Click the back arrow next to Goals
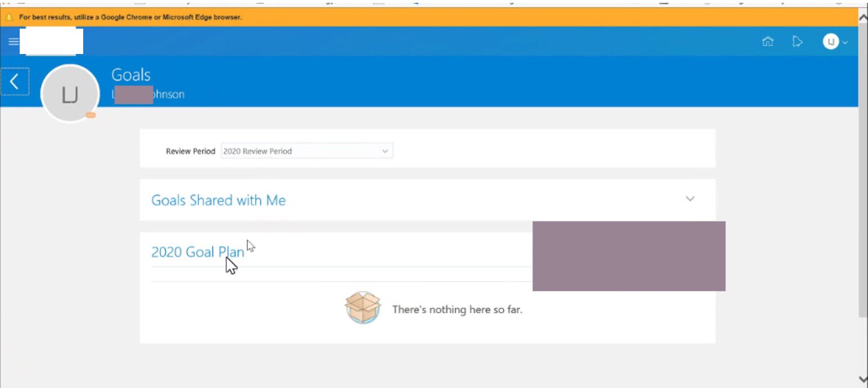This screenshot has height=388, width=868. (x=15, y=81)
